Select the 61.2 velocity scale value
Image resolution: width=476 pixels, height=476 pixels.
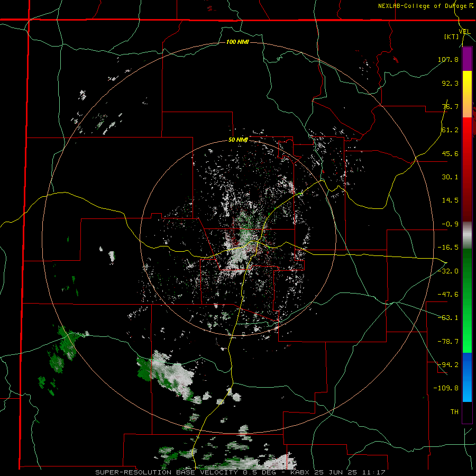click(450, 130)
